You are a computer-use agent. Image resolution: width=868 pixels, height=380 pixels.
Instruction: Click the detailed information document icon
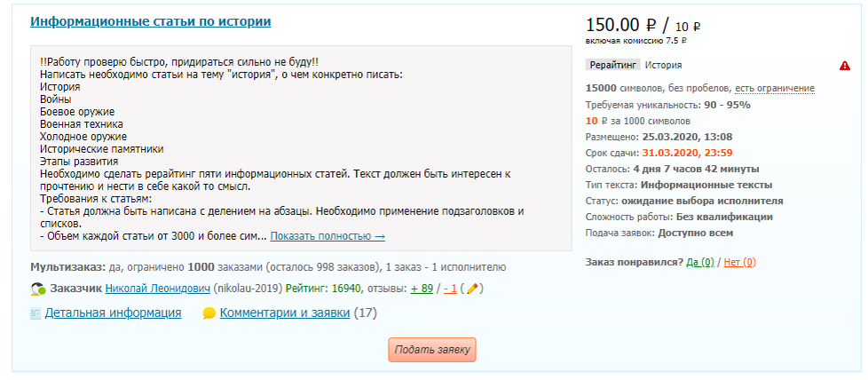click(36, 313)
